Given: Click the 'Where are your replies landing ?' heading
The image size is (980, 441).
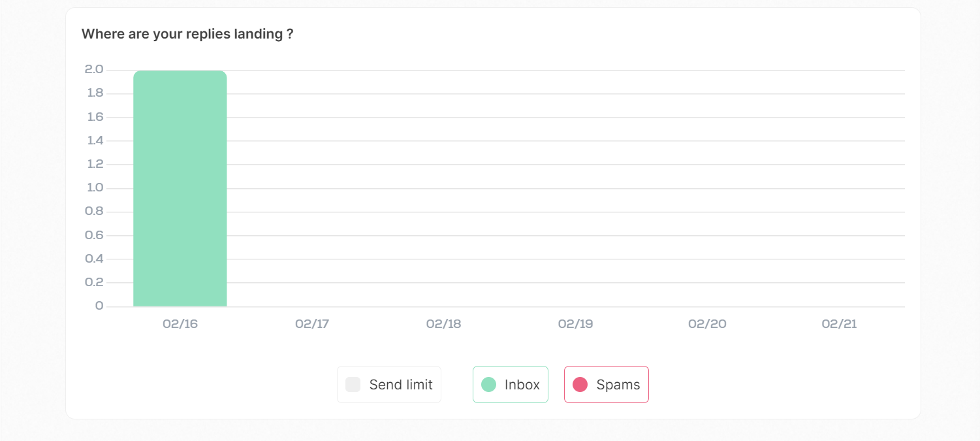Looking at the screenshot, I should (x=187, y=34).
